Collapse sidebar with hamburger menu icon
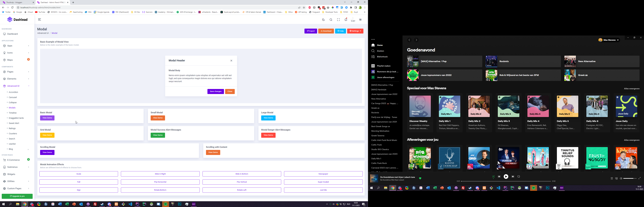 (40, 20)
